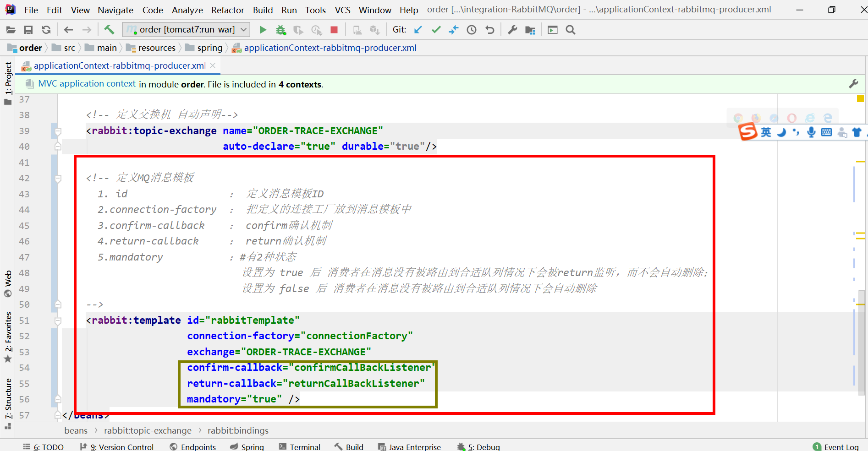Collapse the rabbit:template fold at line 51

coord(58,321)
